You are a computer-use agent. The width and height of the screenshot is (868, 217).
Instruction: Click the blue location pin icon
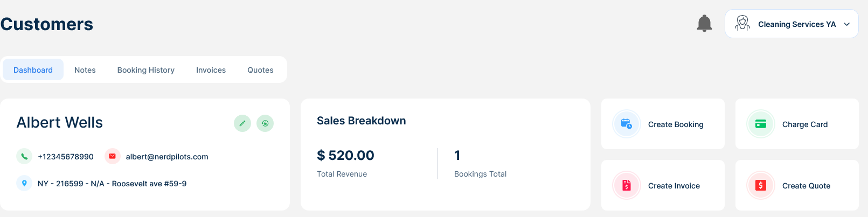(x=24, y=184)
